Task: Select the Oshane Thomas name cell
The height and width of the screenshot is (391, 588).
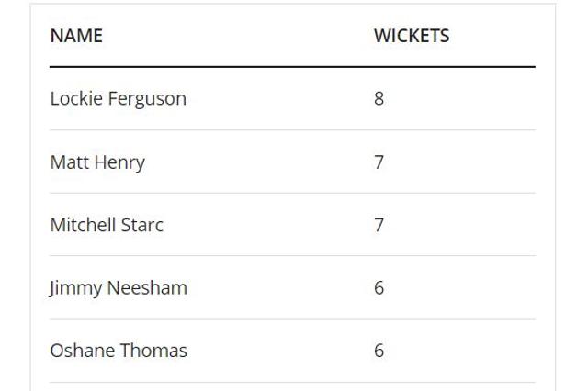Action: [119, 351]
